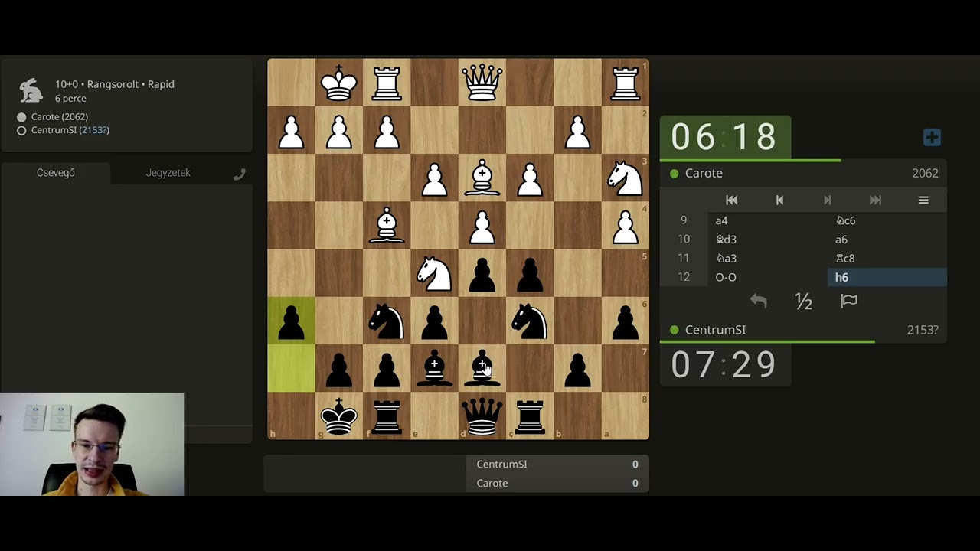Click the top clock showing 06:18

pyautogui.click(x=724, y=137)
